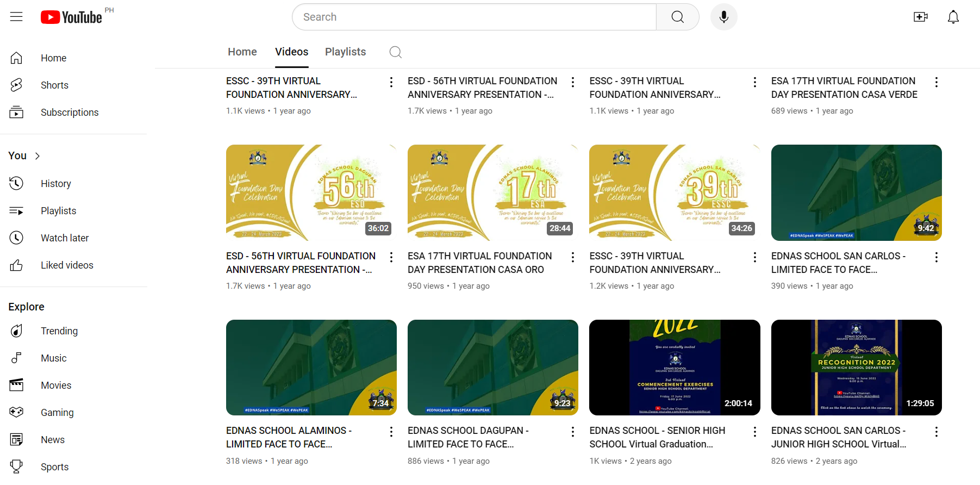Screen dimensions: 980x485
Task: Play the green building thumbnail lasting 9:42
Action: (x=857, y=192)
